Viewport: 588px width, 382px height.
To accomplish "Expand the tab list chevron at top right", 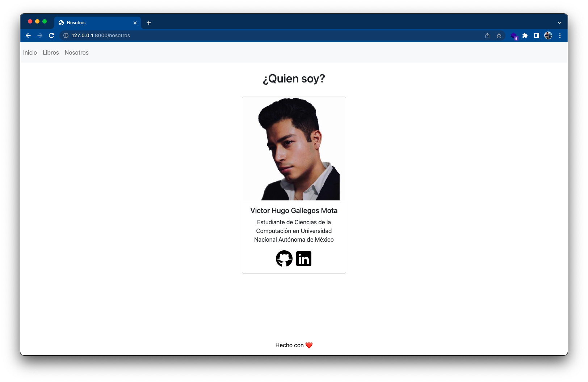I will 559,22.
